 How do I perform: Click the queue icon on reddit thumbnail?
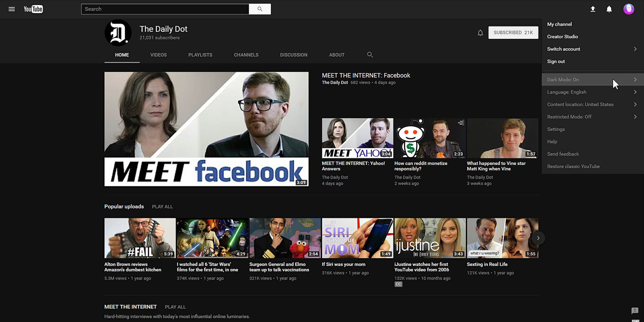[x=461, y=123]
